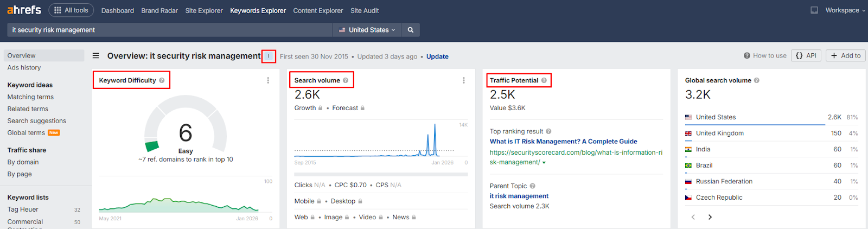
Task: Click the monitor icon beside Workspace
Action: pos(814,10)
